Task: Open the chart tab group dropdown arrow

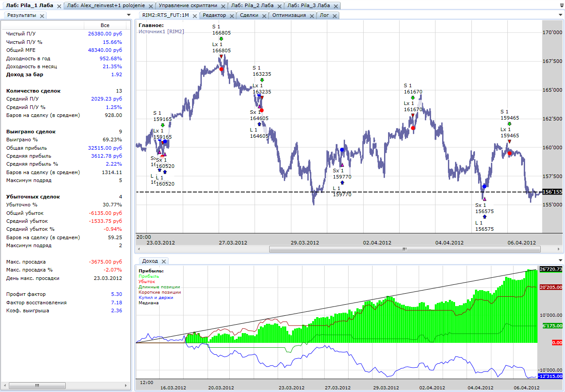Action: click(561, 15)
